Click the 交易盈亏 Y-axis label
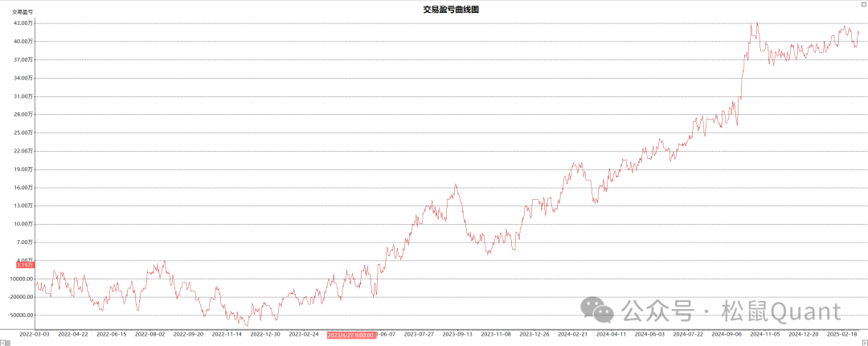Screen dimensions: 868x346 (x=22, y=12)
